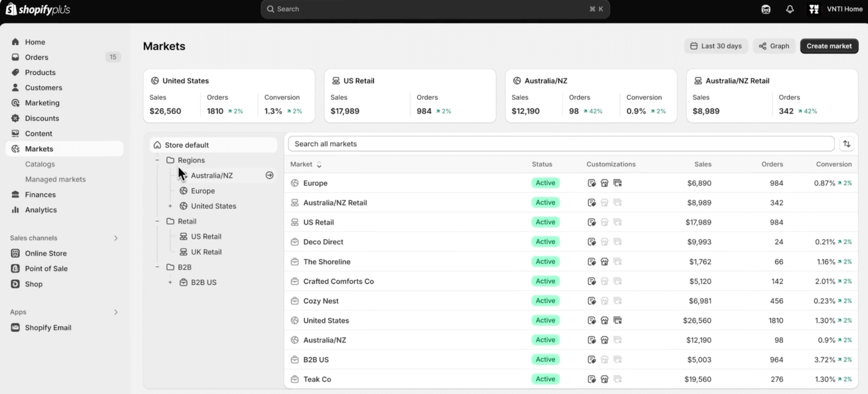The height and width of the screenshot is (394, 868).
Task: Click Australia/NZ row's storefront icon
Action: tap(605, 340)
